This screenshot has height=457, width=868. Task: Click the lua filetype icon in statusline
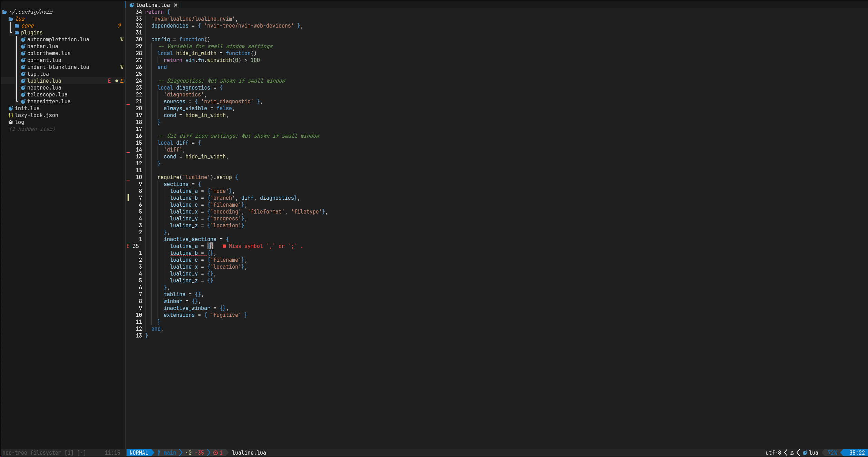click(805, 453)
